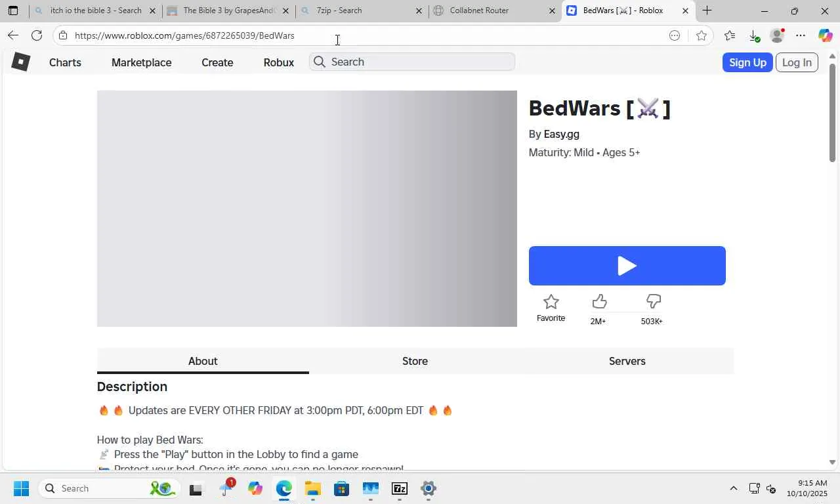This screenshot has height=504, width=840.
Task: Click the Roblox logo icon
Action: [21, 62]
